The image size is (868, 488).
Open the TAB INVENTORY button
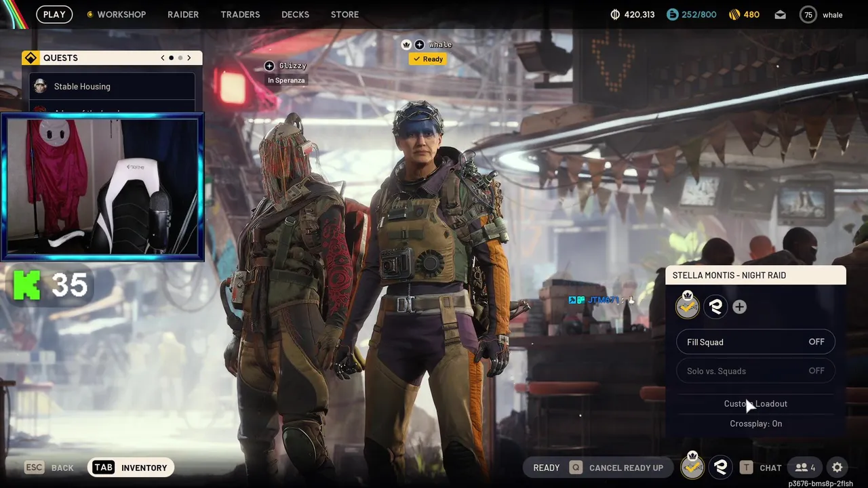[x=131, y=468]
